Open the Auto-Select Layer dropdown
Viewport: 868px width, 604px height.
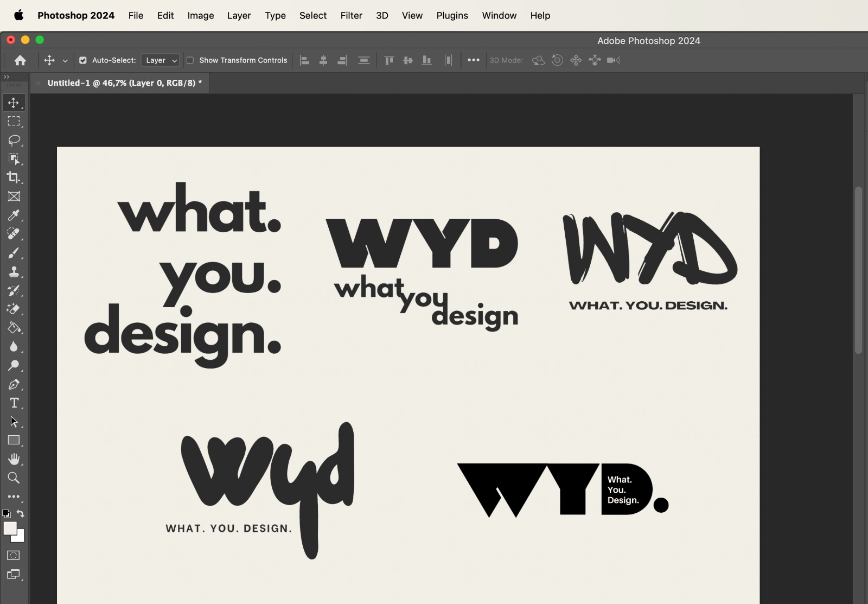click(160, 60)
